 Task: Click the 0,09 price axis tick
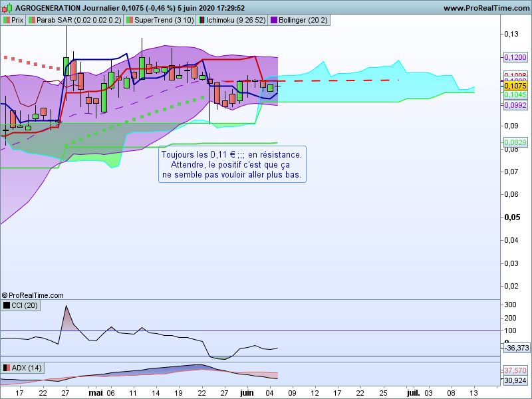[511, 126]
